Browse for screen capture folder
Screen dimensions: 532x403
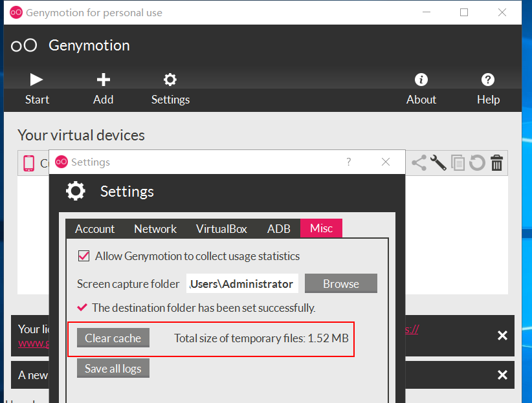(x=340, y=283)
